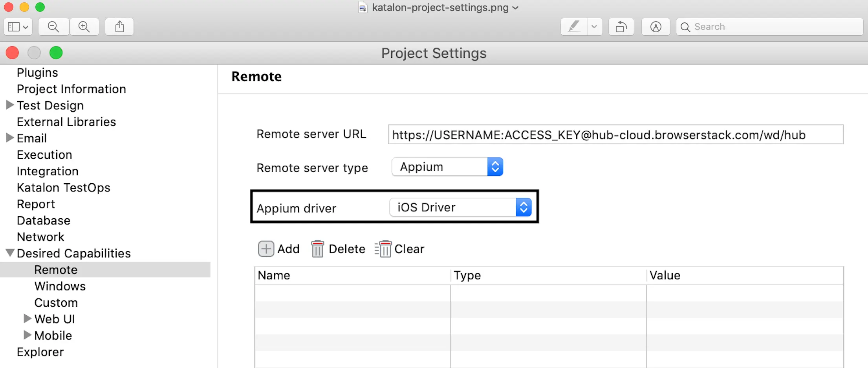Click the zoom in magnifier icon
868x368 pixels.
coord(84,27)
